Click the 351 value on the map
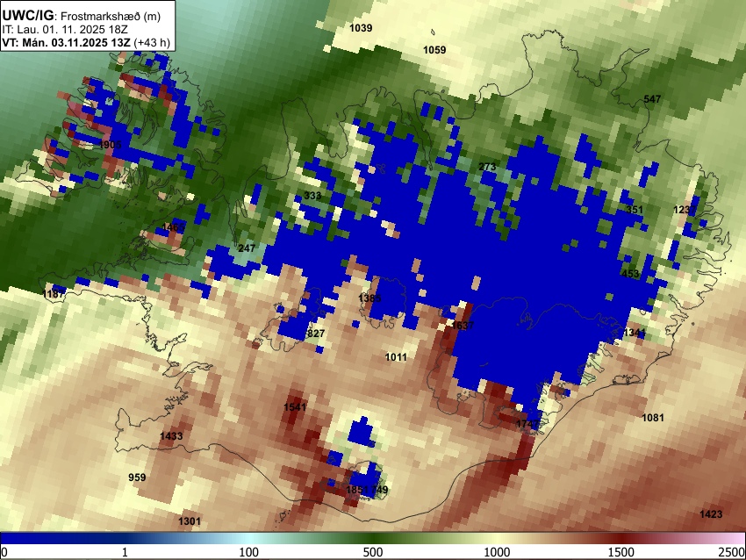The width and height of the screenshot is (746, 560). coord(635,210)
